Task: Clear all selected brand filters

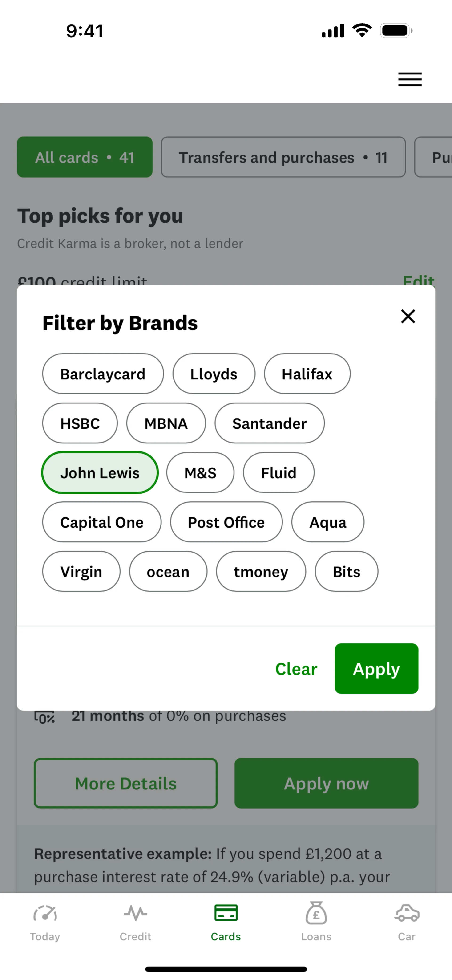Action: [x=296, y=668]
